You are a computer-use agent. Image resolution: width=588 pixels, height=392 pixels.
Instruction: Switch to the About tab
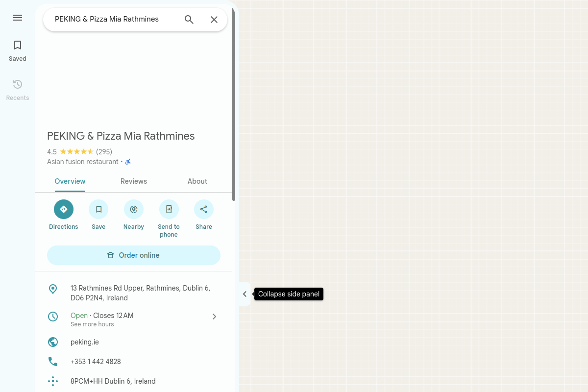(197, 181)
